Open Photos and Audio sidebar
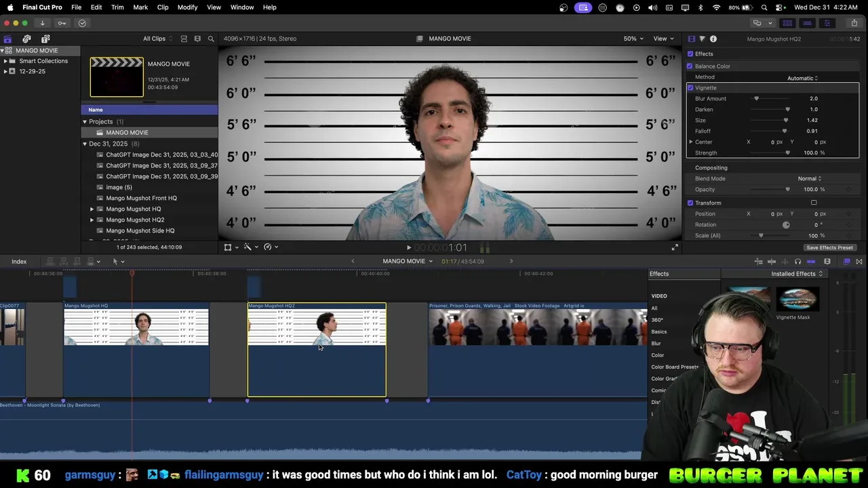 click(26, 39)
